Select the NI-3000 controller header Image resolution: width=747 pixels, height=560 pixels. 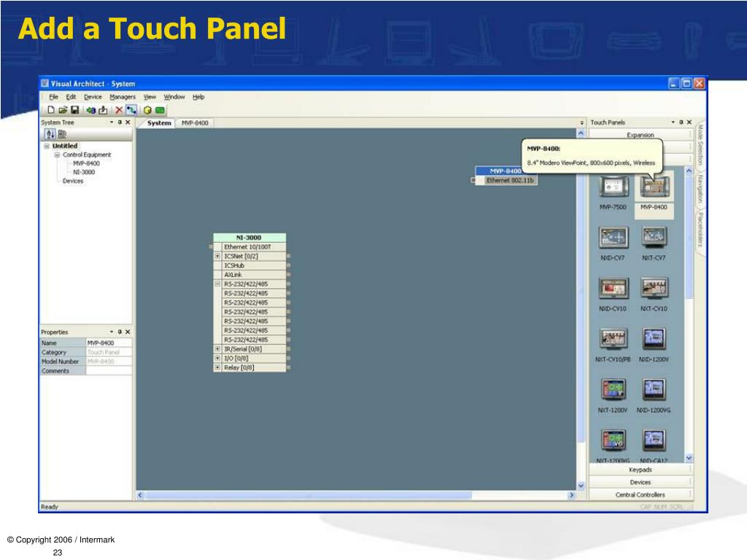click(249, 238)
